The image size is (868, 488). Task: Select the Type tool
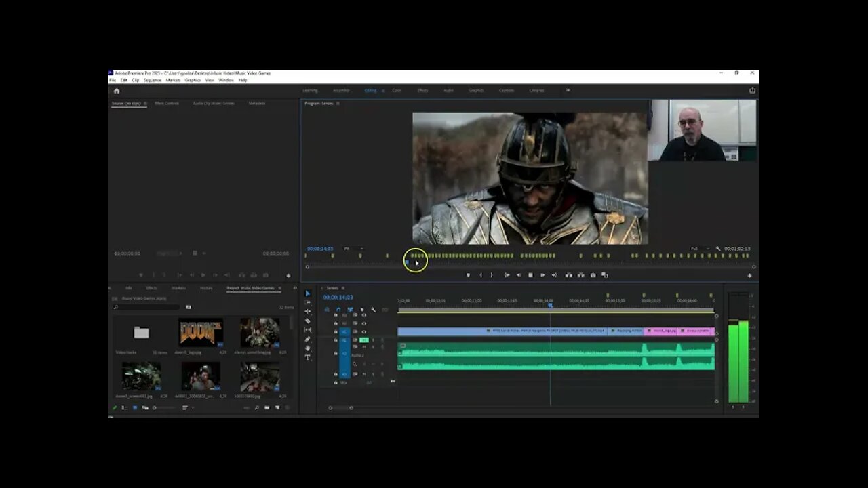click(307, 357)
